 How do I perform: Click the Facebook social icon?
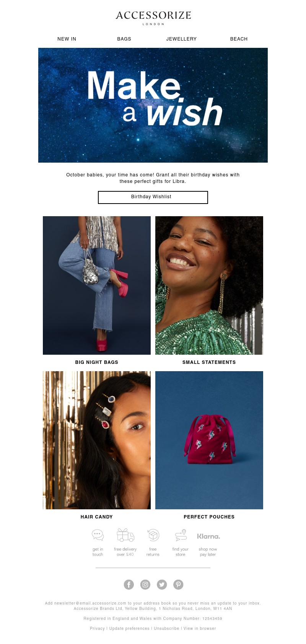point(129,584)
